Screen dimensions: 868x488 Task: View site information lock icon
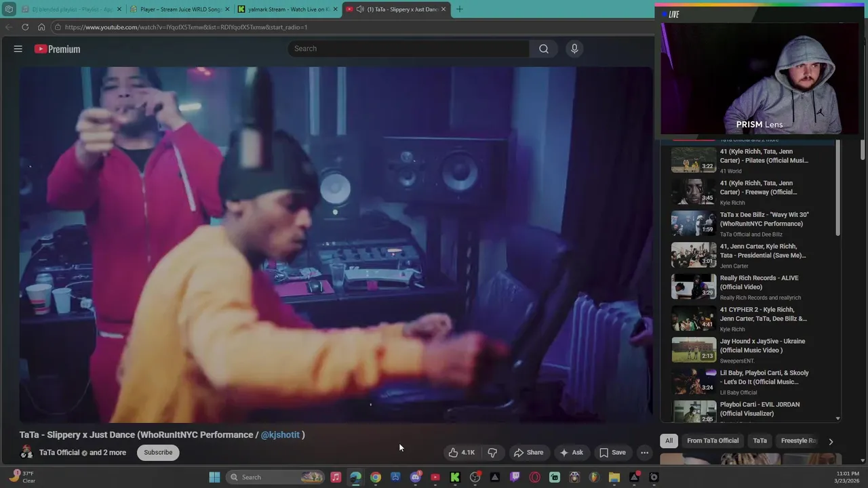pos(58,27)
